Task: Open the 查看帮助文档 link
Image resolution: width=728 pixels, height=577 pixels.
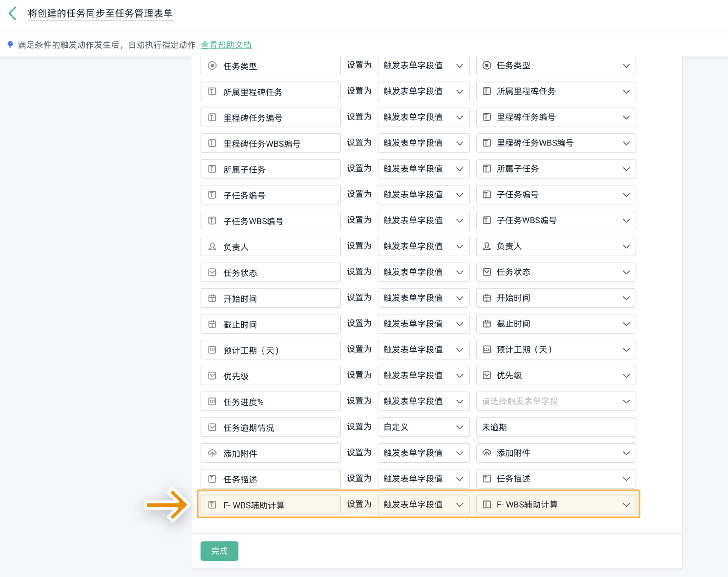Action: [226, 45]
